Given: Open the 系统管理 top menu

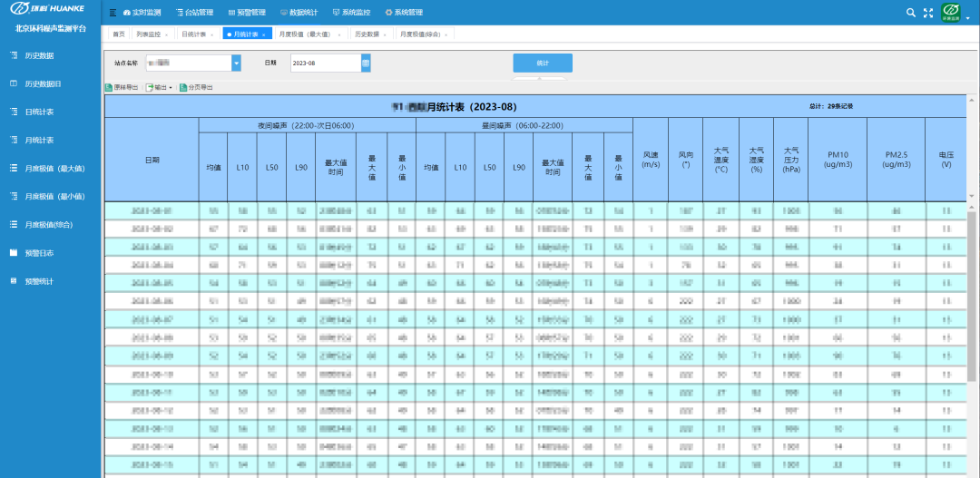Looking at the screenshot, I should pyautogui.click(x=404, y=13).
